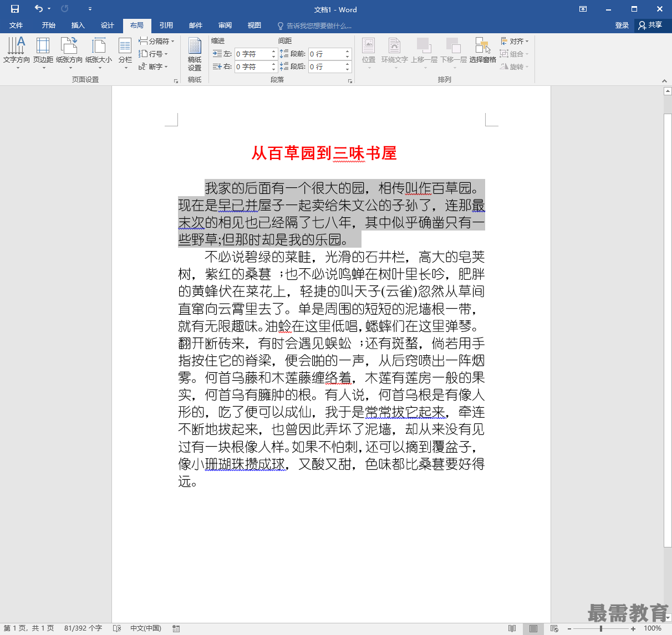Click word count 81/392 个字
This screenshot has width=672, height=635.
[83, 628]
